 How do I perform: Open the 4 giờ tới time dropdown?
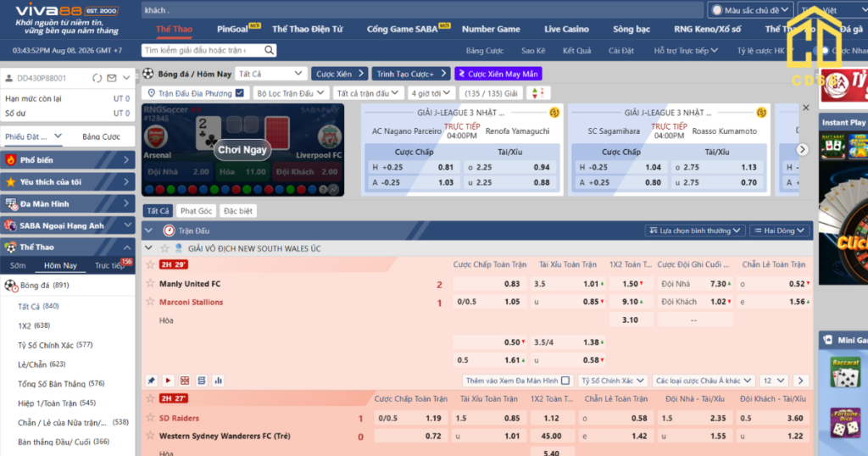431,93
